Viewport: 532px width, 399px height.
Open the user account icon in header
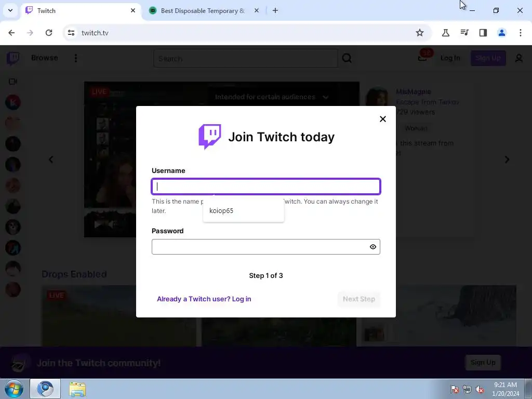coord(519,58)
